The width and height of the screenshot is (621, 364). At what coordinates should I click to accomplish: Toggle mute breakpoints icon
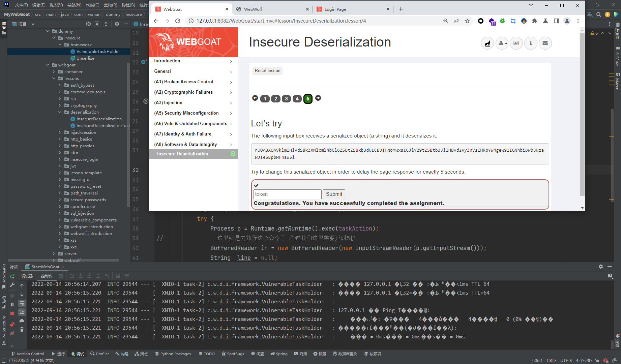point(12,333)
